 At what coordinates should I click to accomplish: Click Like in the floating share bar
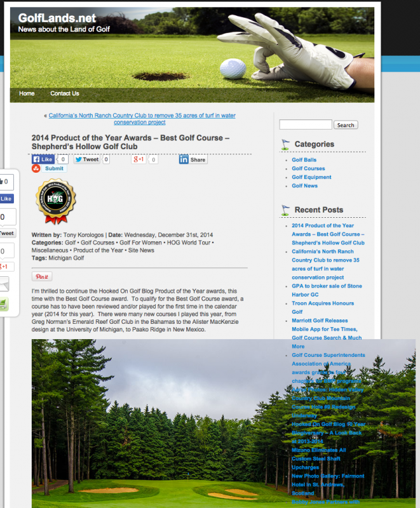[x=6, y=199]
